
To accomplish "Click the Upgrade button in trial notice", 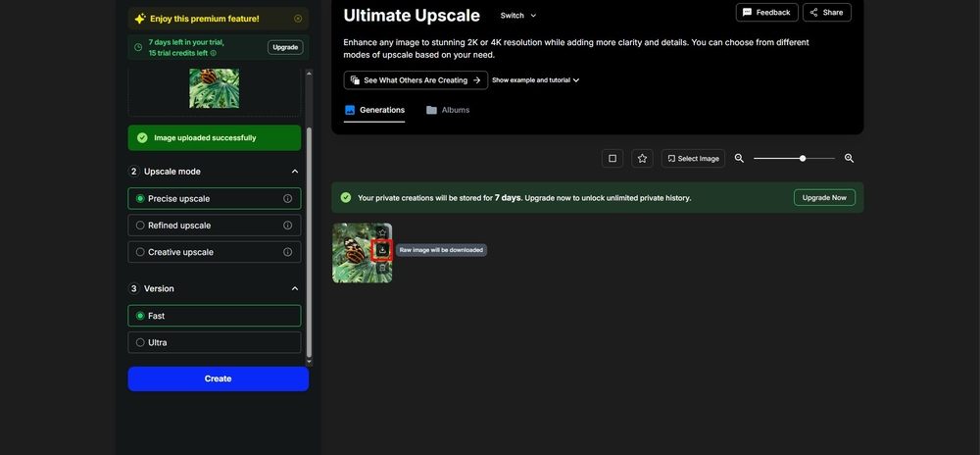I will 285,47.
